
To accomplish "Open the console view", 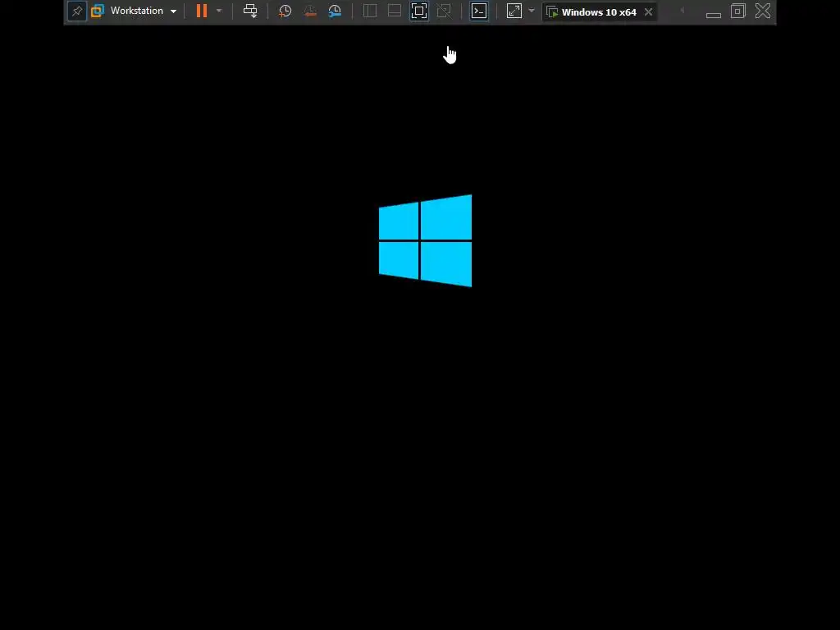I will click(479, 11).
